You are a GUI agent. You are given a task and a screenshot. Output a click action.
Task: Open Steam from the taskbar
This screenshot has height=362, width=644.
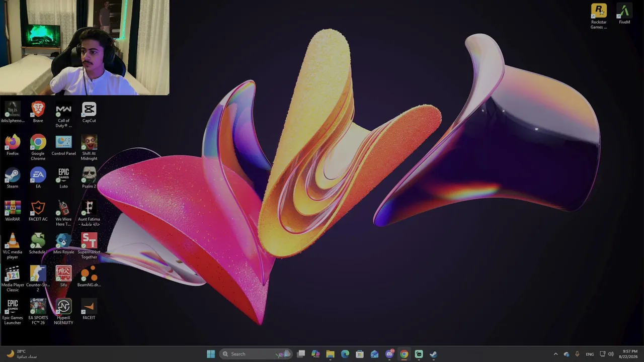433,354
